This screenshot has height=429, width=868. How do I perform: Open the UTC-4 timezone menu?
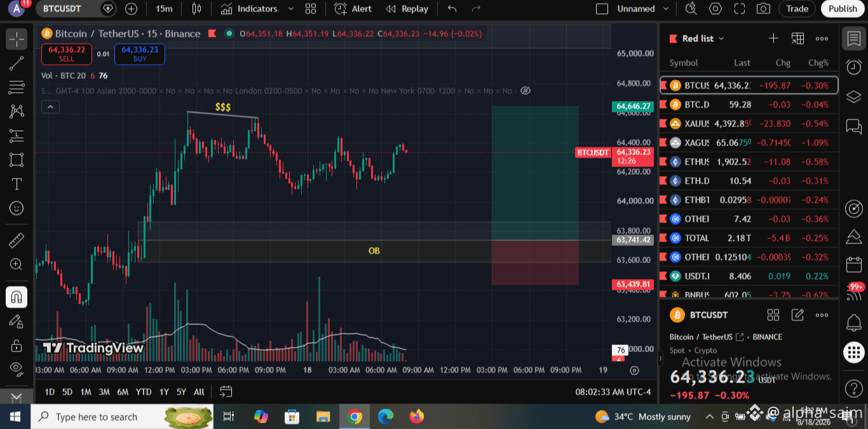pos(613,392)
